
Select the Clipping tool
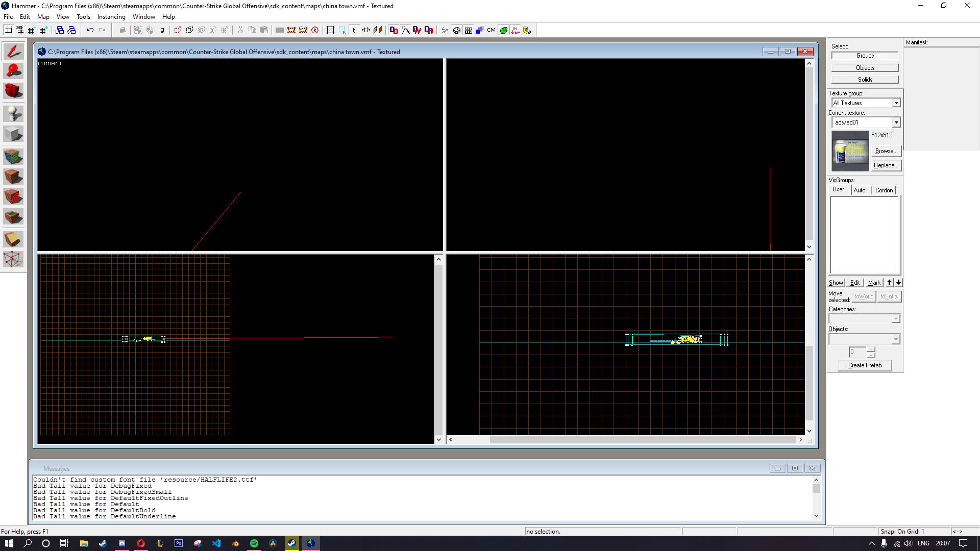click(x=13, y=239)
